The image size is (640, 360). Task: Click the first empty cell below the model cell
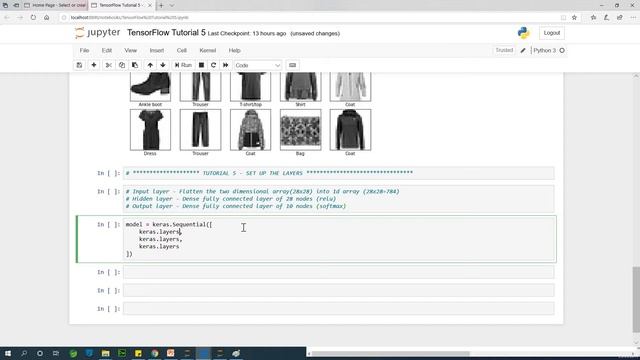click(x=339, y=272)
